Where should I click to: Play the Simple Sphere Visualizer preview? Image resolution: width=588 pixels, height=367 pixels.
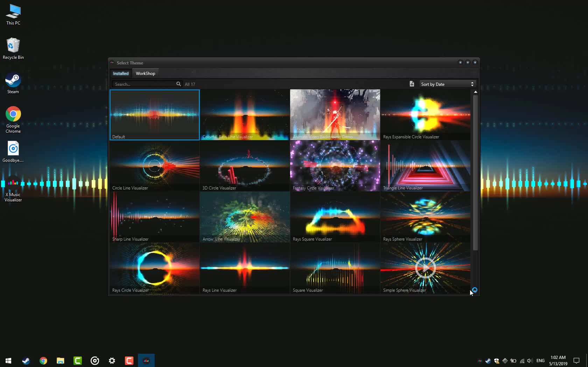(425, 268)
